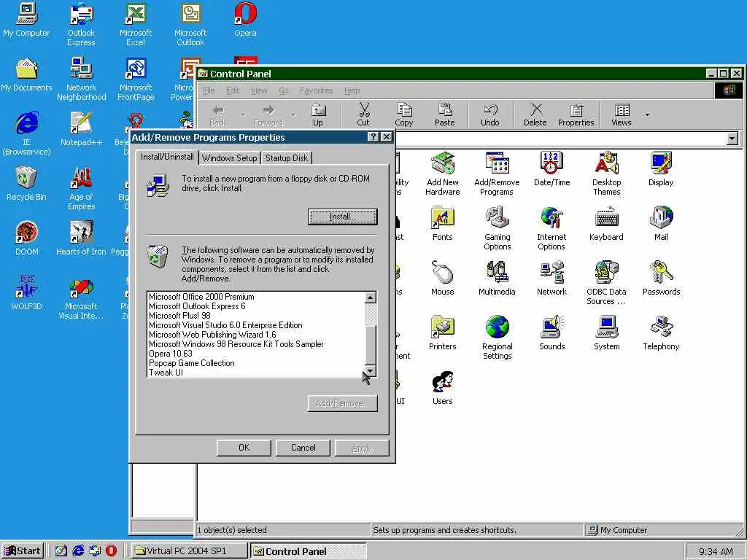Open the Telephony icon
This screenshot has width=747, height=560.
(x=661, y=332)
